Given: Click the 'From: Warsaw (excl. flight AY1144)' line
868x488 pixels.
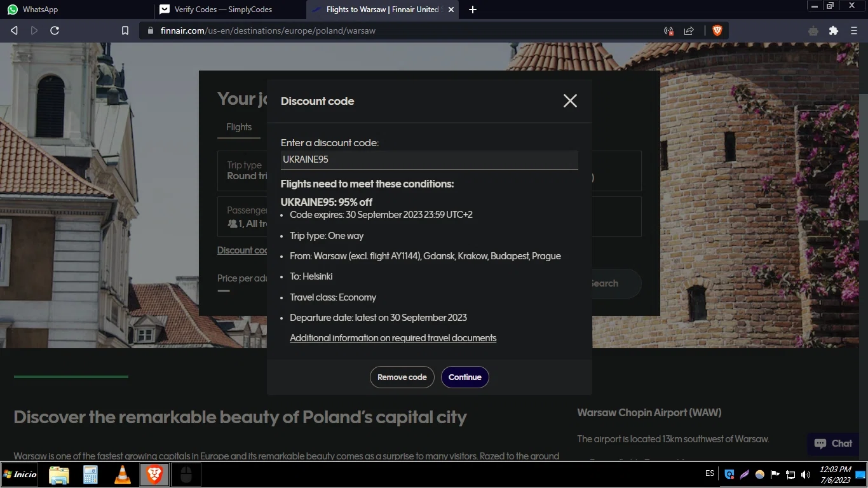Looking at the screenshot, I should [426, 256].
